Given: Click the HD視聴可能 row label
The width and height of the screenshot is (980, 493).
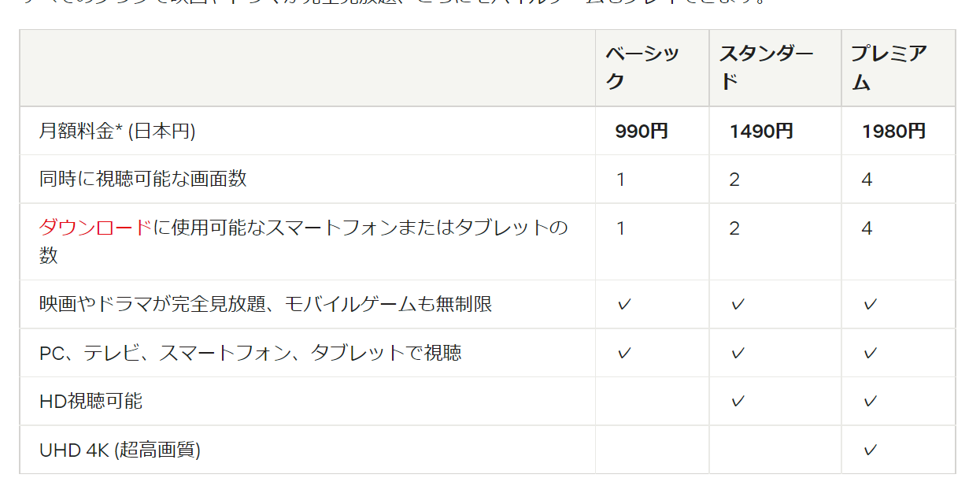Looking at the screenshot, I should pyautogui.click(x=91, y=402).
